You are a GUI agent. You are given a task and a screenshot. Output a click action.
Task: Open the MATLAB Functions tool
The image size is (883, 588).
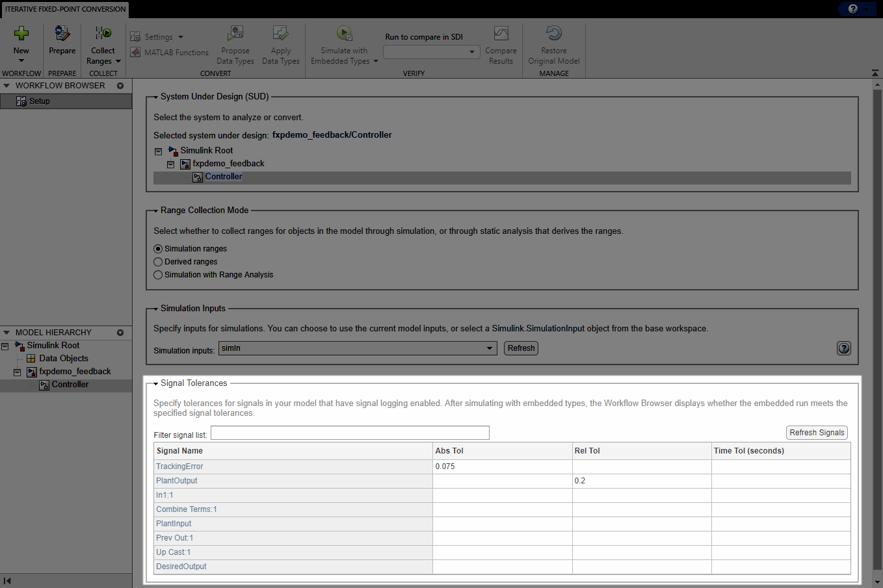click(170, 52)
